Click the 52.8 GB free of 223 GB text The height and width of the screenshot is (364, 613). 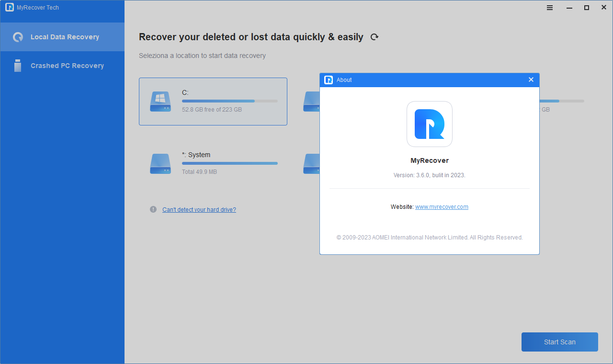pos(212,110)
